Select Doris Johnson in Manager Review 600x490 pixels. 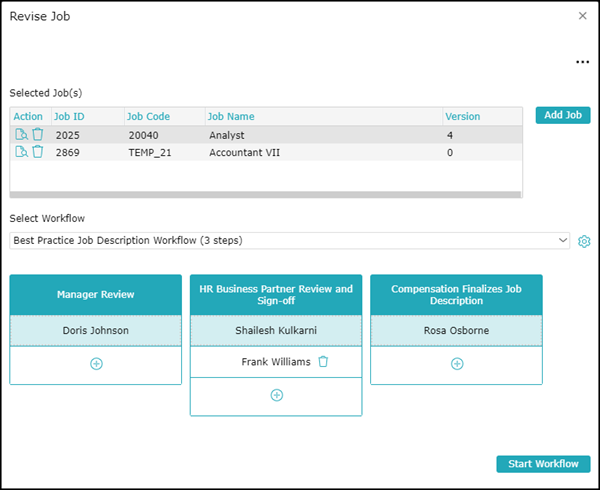(96, 330)
